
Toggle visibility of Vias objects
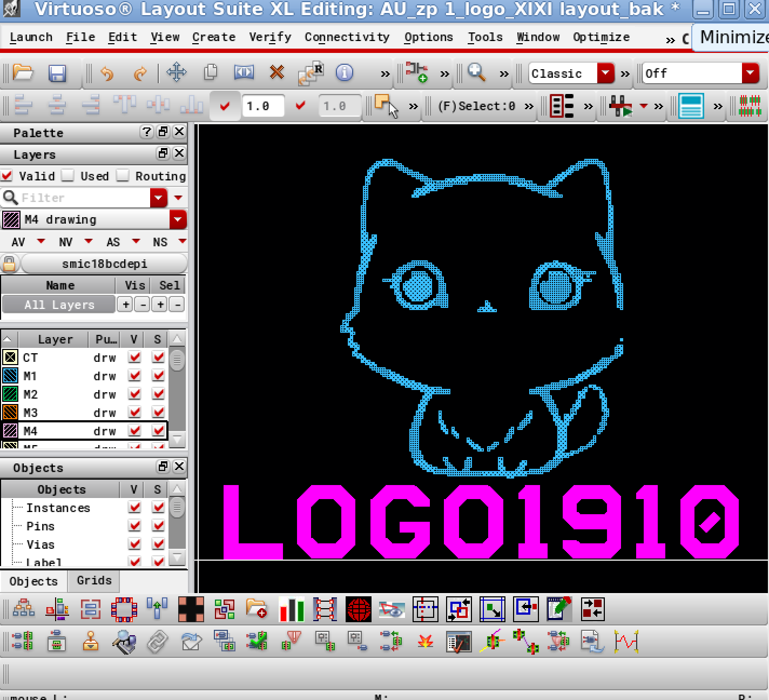135,544
